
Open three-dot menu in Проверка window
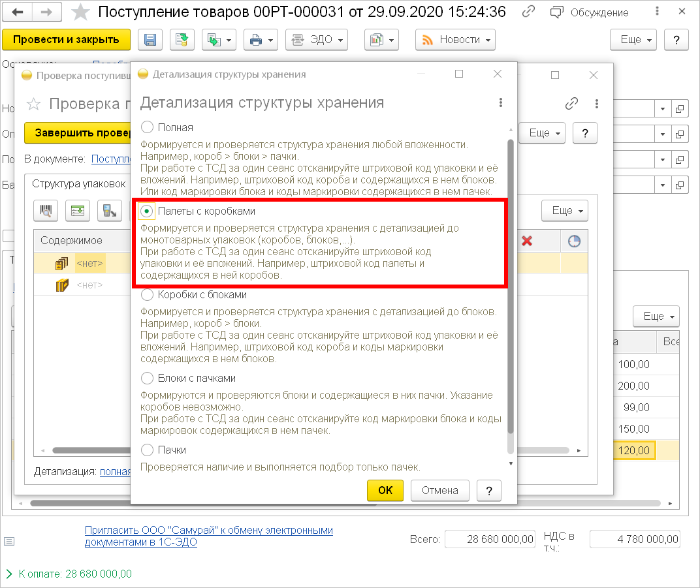(596, 104)
